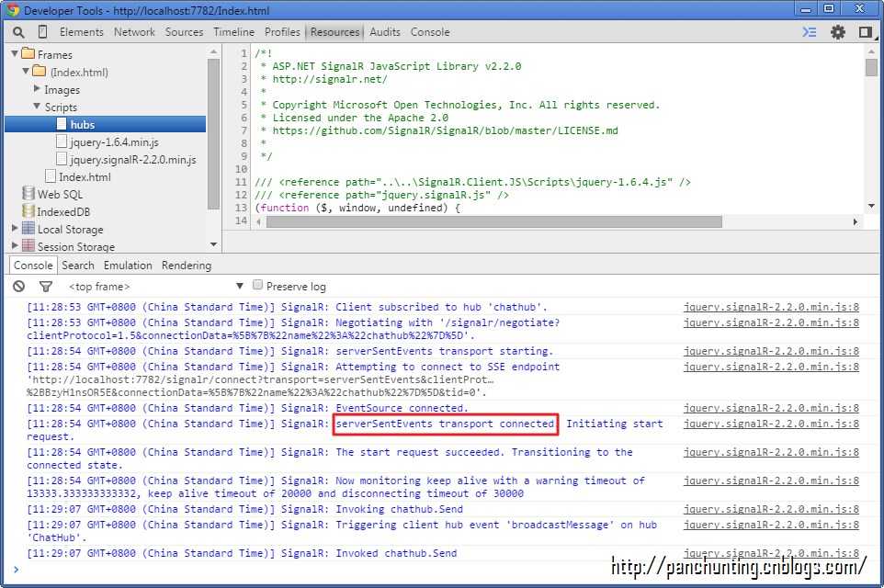Image resolution: width=884 pixels, height=588 pixels.
Task: Click the Frames folder icon
Action: [28, 54]
